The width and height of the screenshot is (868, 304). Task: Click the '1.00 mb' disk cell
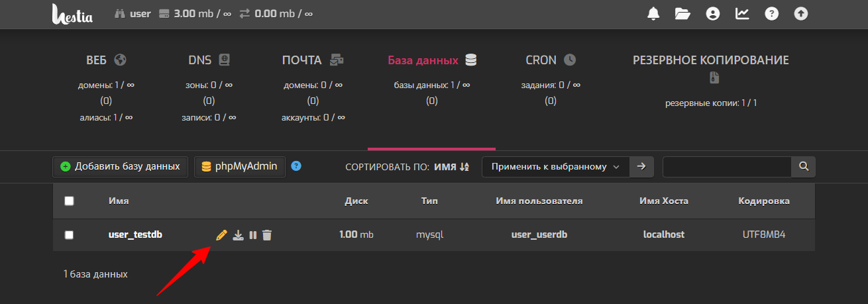(356, 234)
